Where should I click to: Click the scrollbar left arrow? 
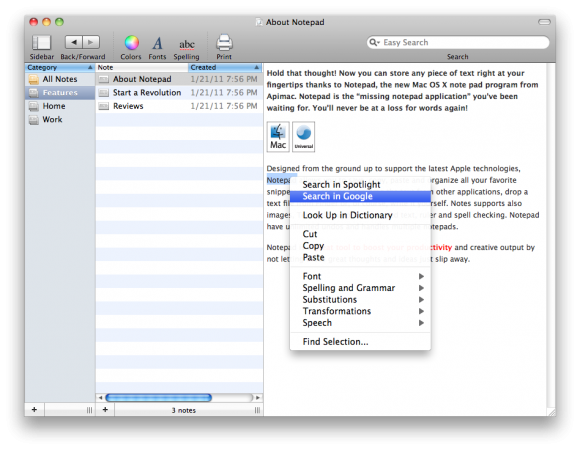tap(100, 397)
